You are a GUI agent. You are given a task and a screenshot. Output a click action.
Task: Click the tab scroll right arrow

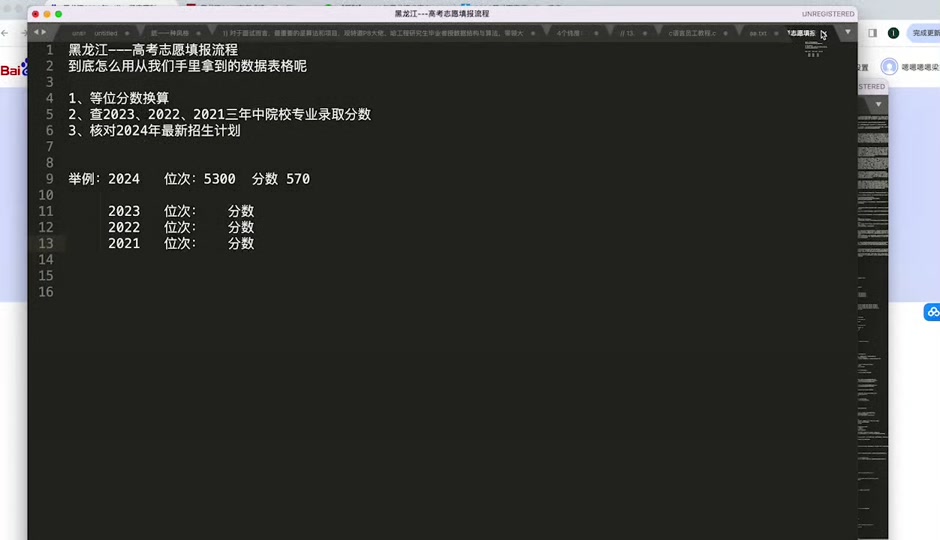coord(43,33)
